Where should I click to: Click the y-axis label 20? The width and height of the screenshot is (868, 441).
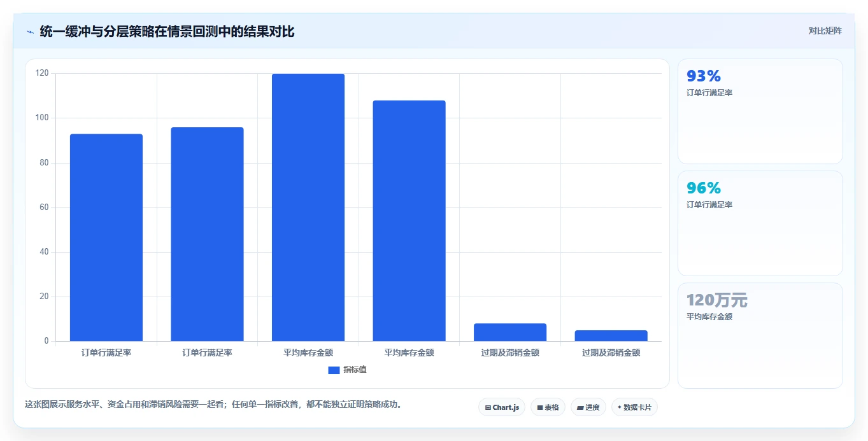44,297
